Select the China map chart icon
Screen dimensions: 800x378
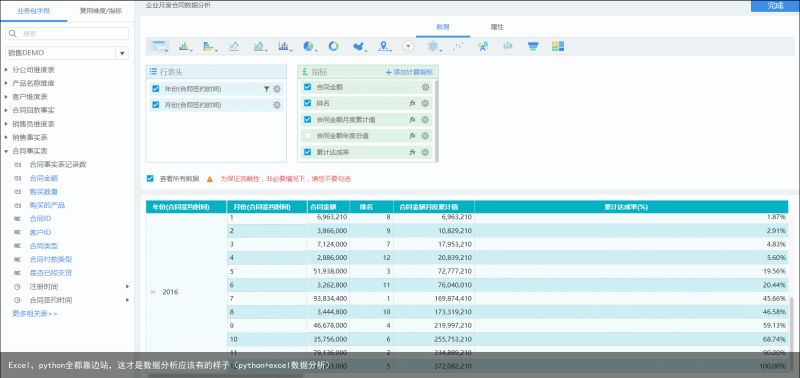(359, 46)
